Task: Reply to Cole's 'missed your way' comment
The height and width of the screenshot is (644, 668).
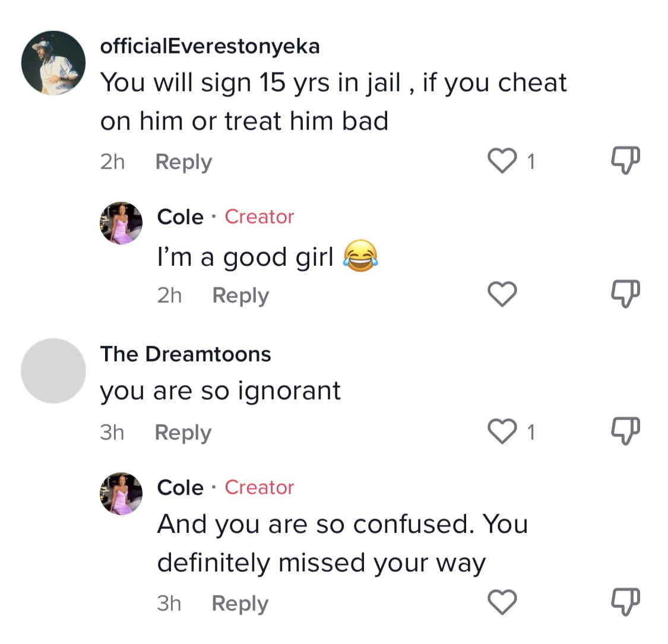Action: coord(240,604)
